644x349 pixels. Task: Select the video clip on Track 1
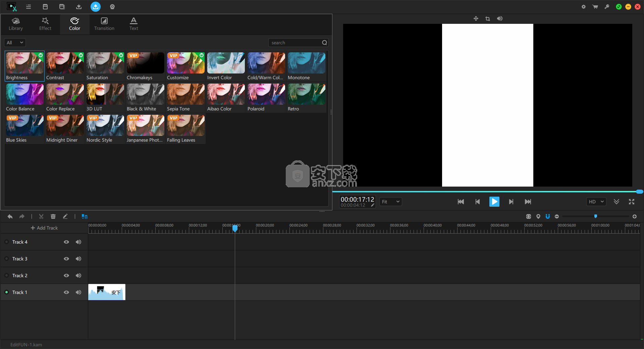pyautogui.click(x=107, y=292)
